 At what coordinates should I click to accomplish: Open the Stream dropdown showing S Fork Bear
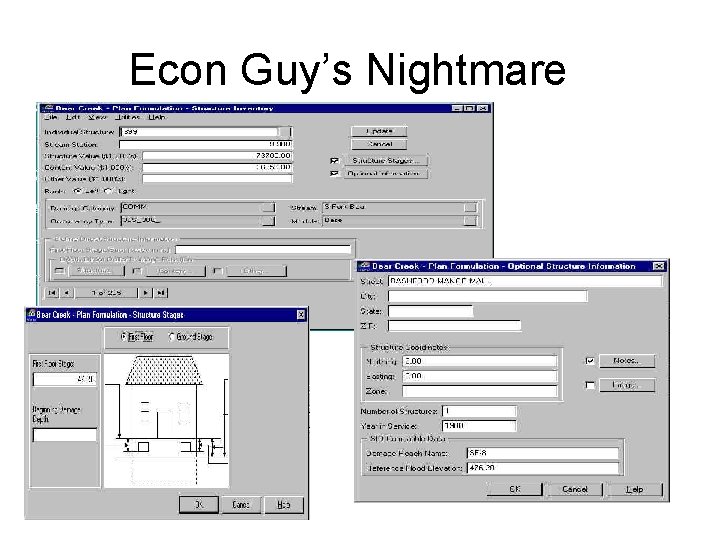[x=470, y=208]
